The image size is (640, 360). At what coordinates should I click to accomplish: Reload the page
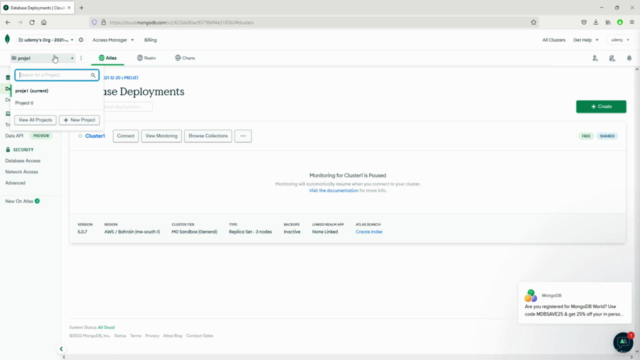[32, 22]
